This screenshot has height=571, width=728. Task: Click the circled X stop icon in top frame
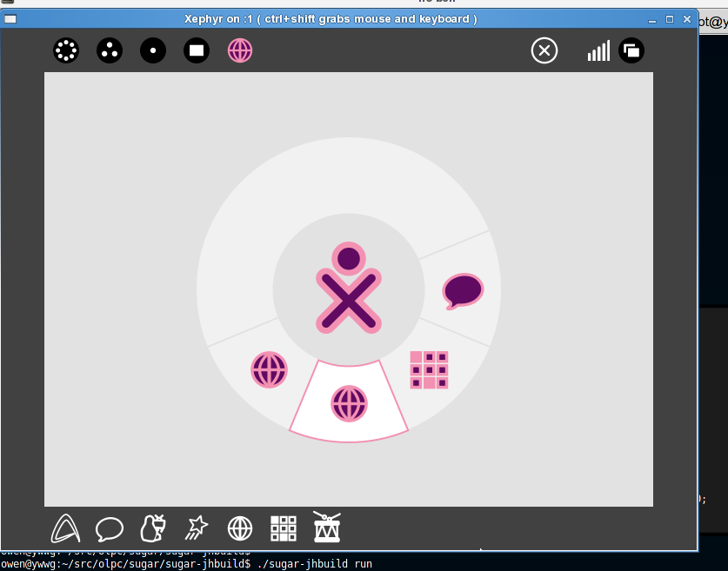(x=544, y=50)
